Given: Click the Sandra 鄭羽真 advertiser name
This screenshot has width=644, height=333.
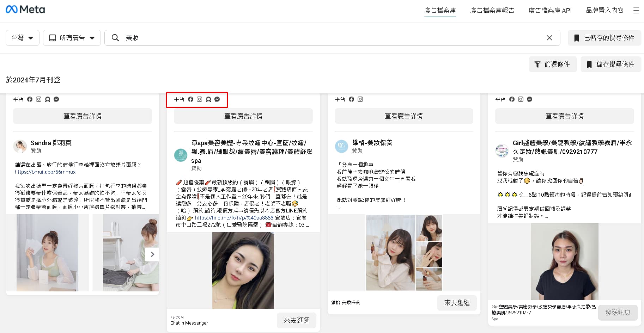Looking at the screenshot, I should pyautogui.click(x=51, y=143).
